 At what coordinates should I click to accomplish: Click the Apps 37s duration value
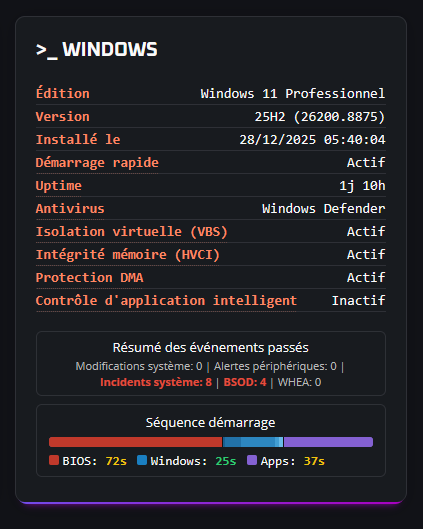tap(314, 461)
